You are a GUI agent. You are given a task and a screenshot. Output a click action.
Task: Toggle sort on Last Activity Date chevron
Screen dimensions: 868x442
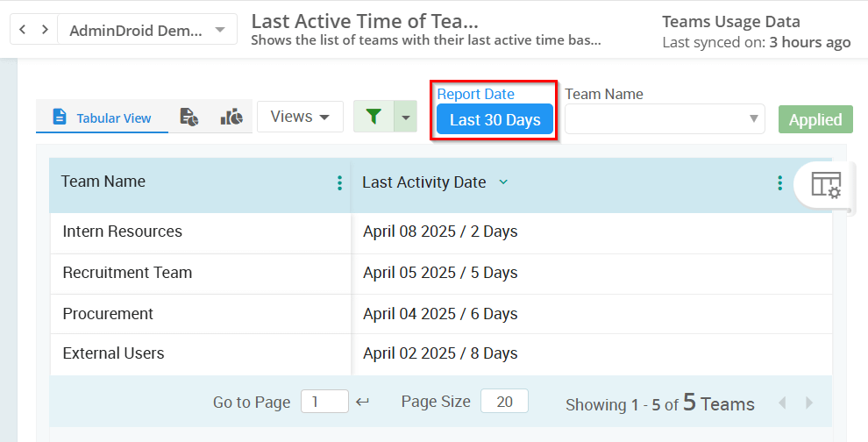point(503,182)
